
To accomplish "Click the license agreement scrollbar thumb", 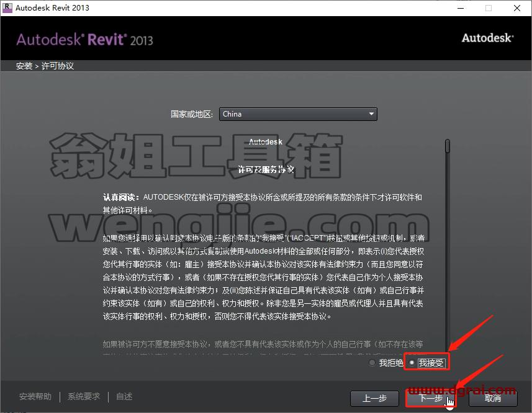I will point(448,146).
